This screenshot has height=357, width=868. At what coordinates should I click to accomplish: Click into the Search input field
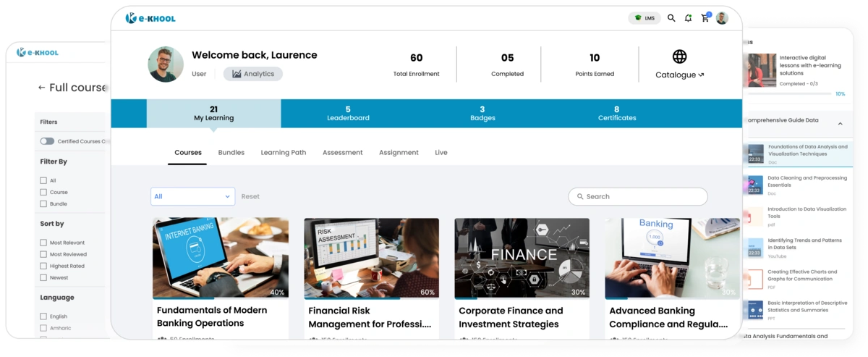(x=644, y=196)
